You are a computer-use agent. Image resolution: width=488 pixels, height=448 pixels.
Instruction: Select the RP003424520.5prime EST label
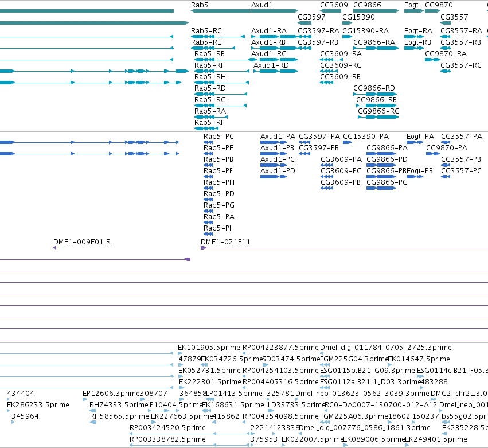(167, 428)
